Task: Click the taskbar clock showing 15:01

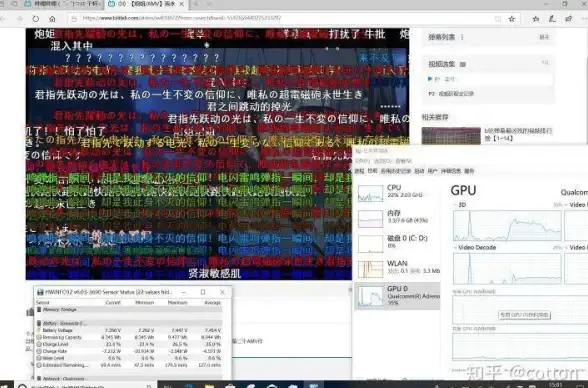Action: click(x=556, y=385)
